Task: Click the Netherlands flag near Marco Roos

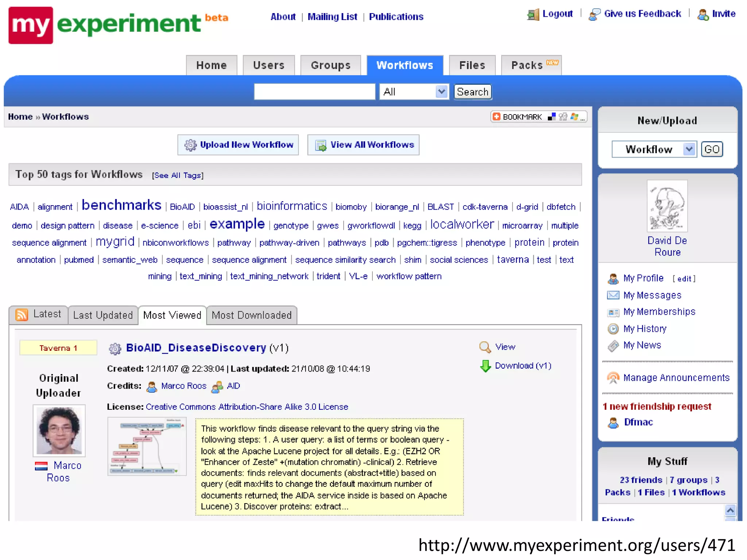Action: click(x=41, y=466)
